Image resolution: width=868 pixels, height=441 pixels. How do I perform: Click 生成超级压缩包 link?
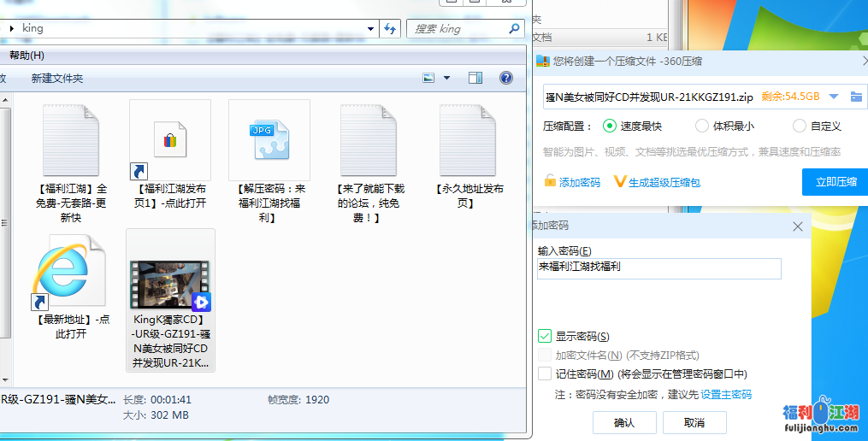pyautogui.click(x=657, y=182)
